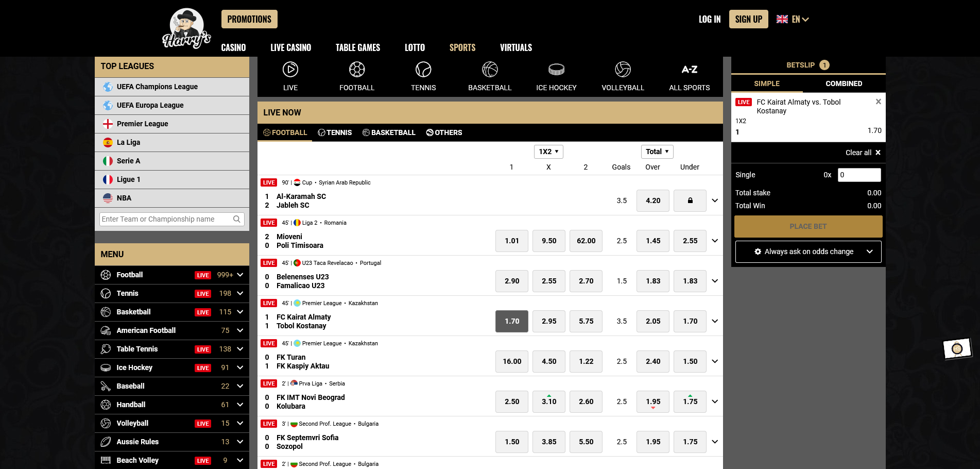Expand the Tennis menu in sidebar
The width and height of the screenshot is (980, 469).
tap(240, 293)
